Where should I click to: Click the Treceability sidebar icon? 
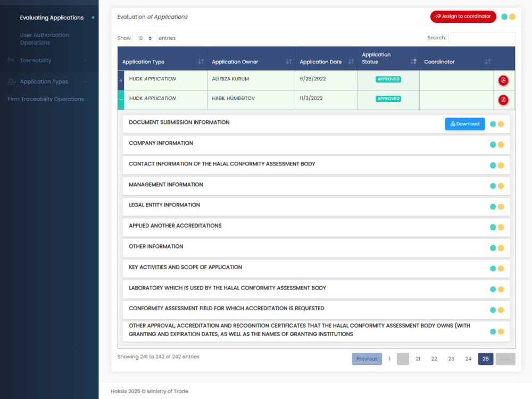[x=11, y=60]
